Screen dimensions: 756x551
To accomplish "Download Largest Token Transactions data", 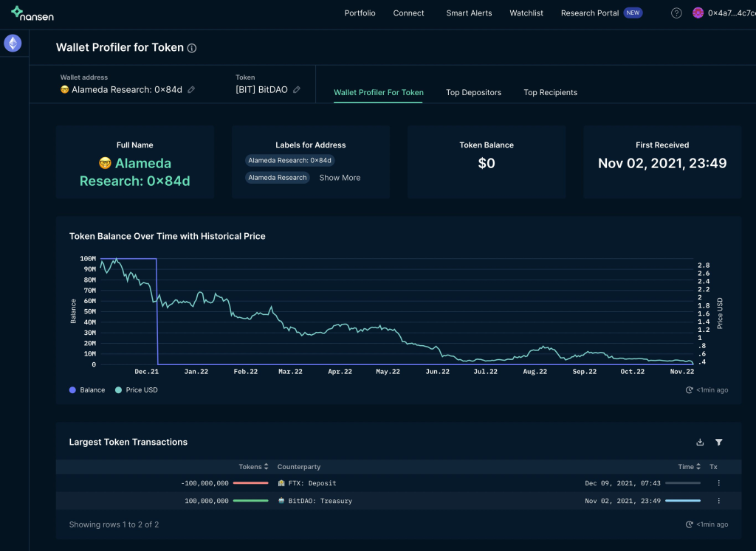I will 700,442.
